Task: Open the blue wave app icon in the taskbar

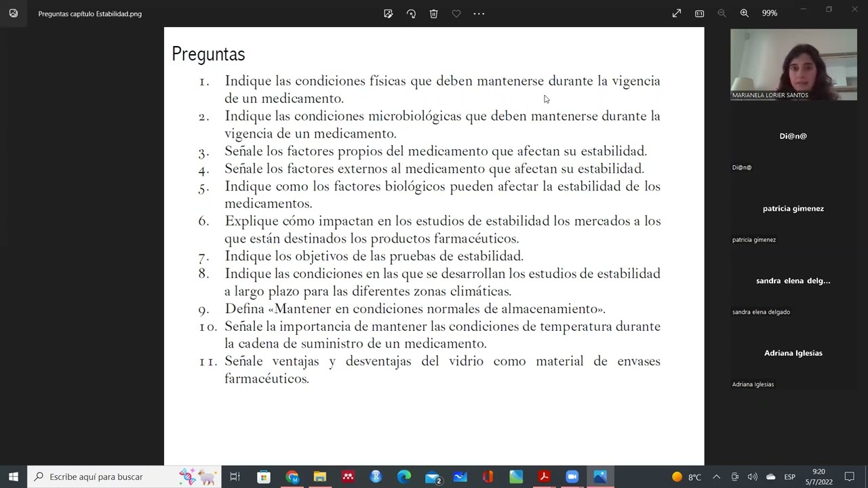Action: (460, 476)
